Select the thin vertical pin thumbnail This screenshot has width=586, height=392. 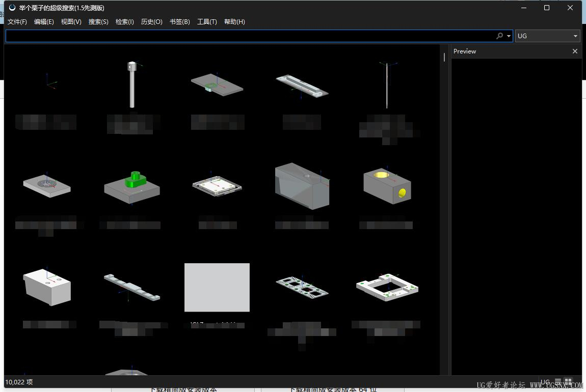click(x=387, y=85)
